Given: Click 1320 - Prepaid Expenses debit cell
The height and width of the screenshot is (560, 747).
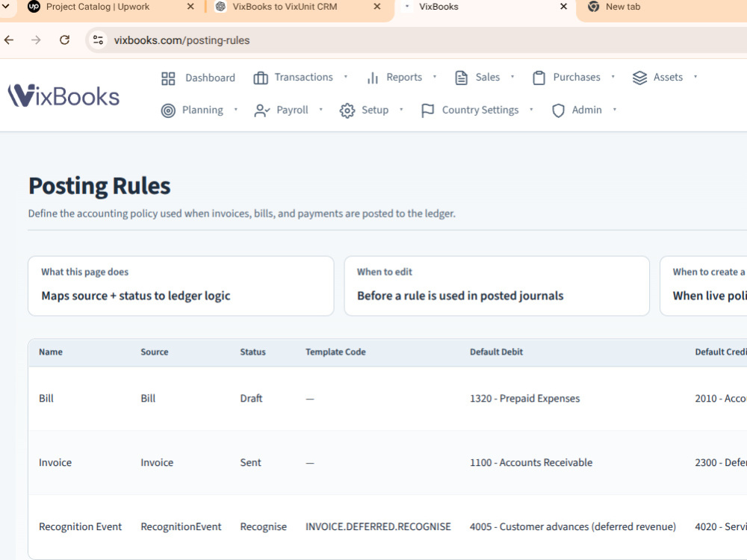Looking at the screenshot, I should pyautogui.click(x=524, y=398).
